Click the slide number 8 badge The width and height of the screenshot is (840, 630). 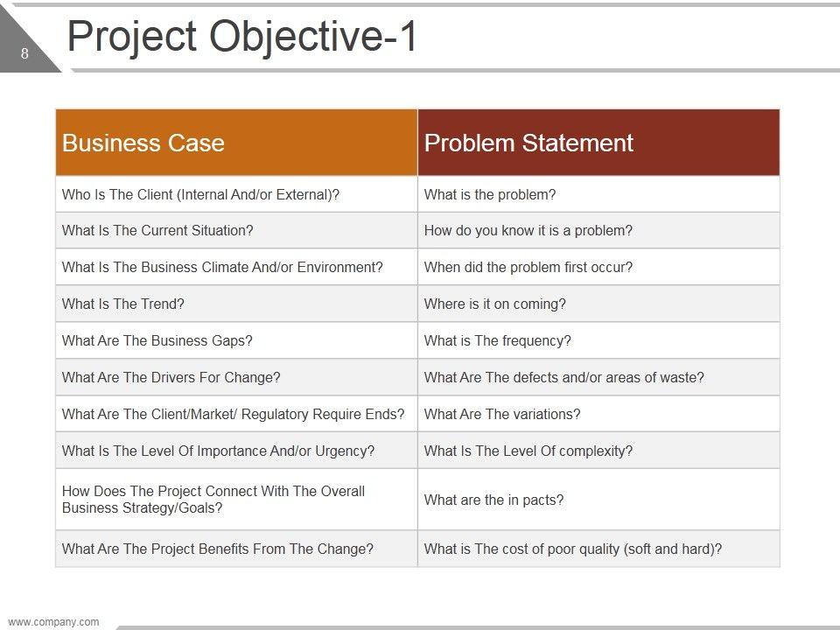coord(24,54)
